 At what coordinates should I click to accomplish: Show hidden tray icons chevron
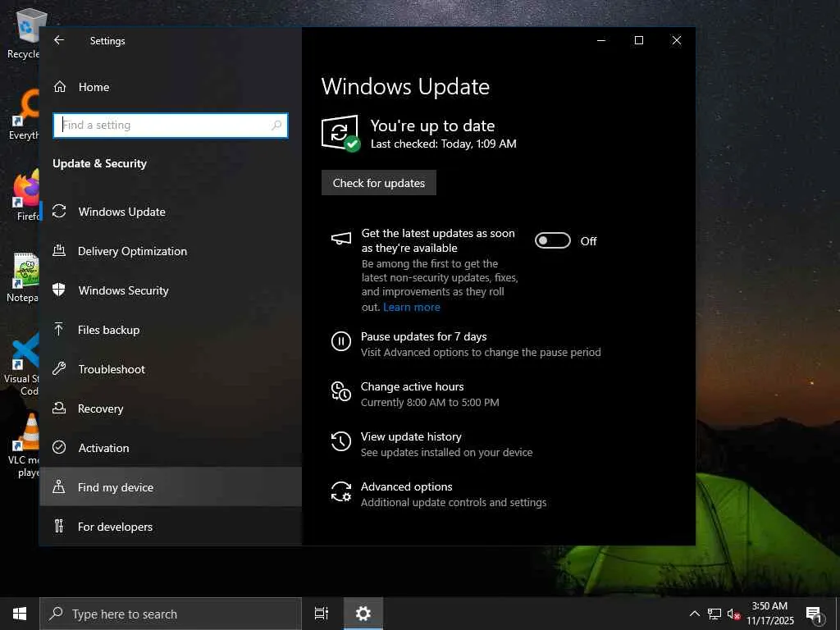pyautogui.click(x=694, y=614)
